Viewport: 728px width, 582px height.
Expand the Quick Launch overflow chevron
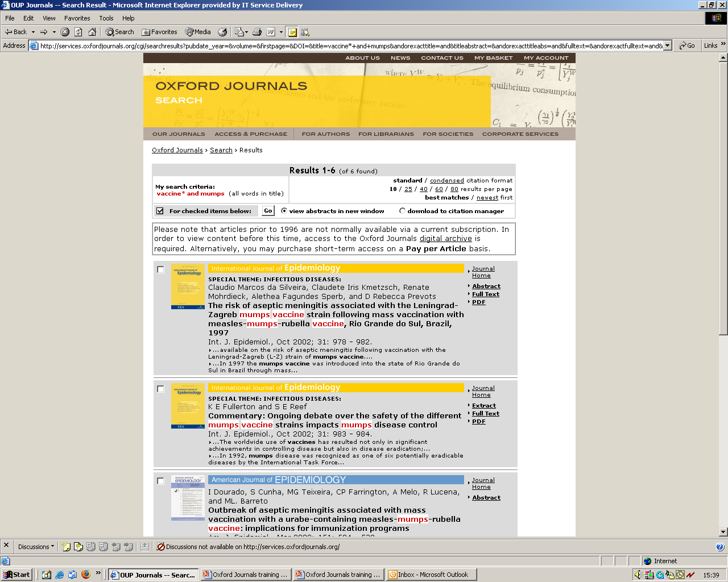tap(98, 573)
